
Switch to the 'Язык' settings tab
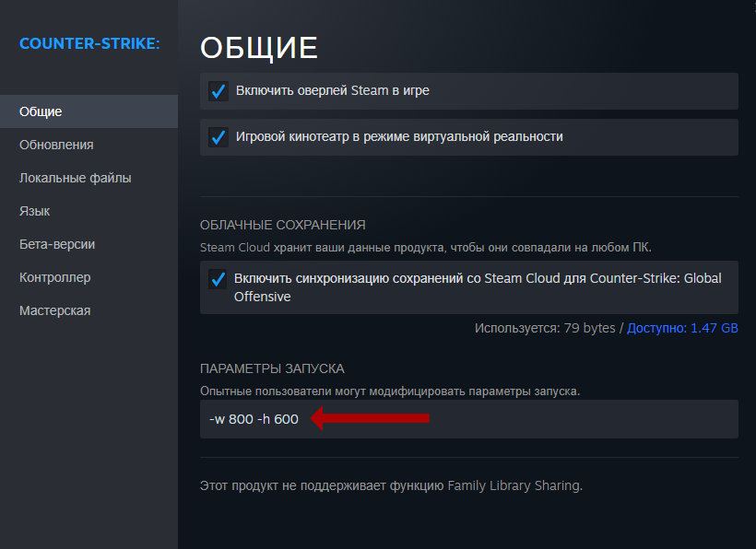tap(35, 211)
